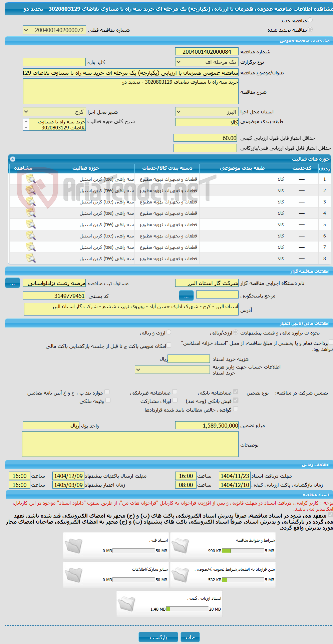This screenshot has width=333, height=644.
Task: Click the کد پستی field
Action: pos(54,295)
